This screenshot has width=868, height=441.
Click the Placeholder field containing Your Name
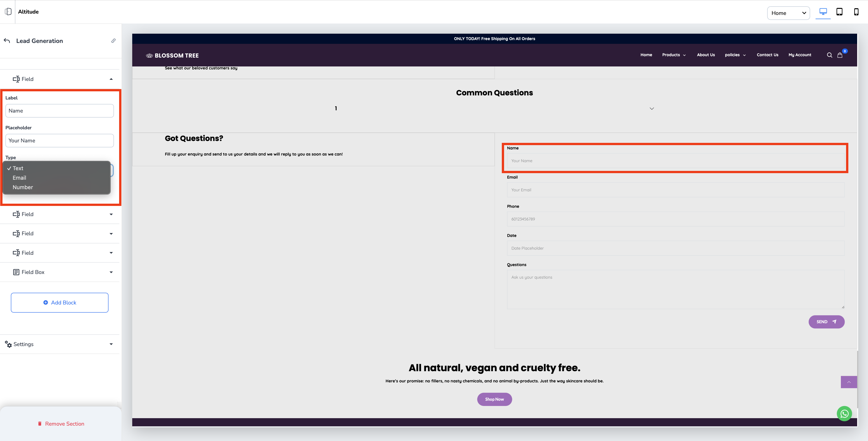coord(60,141)
